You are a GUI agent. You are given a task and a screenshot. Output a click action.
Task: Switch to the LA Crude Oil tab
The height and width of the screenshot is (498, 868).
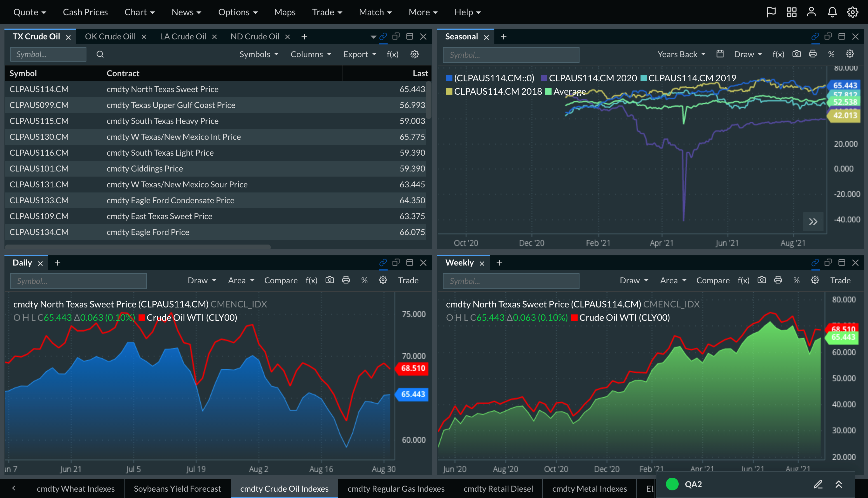click(x=183, y=37)
